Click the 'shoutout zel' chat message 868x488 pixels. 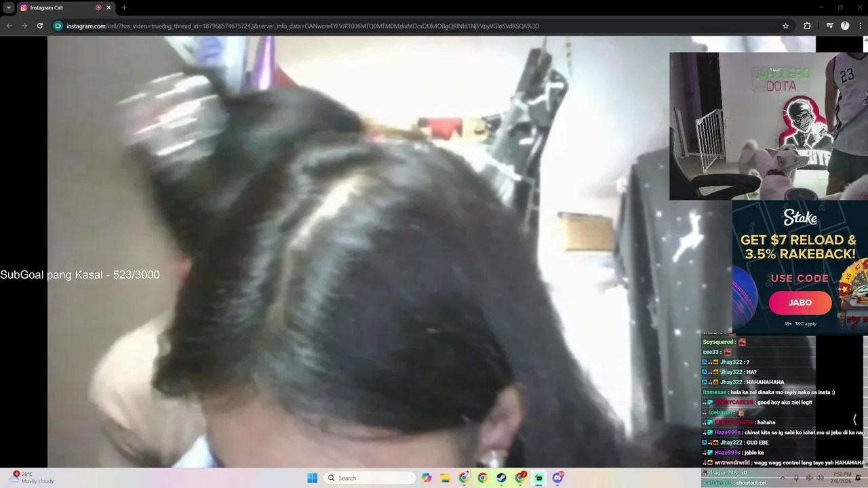[734, 483]
